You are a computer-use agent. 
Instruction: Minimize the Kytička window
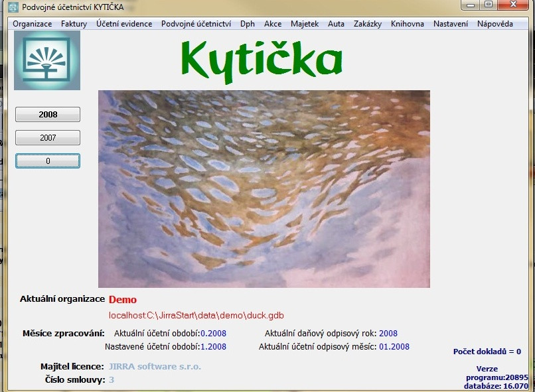point(471,5)
